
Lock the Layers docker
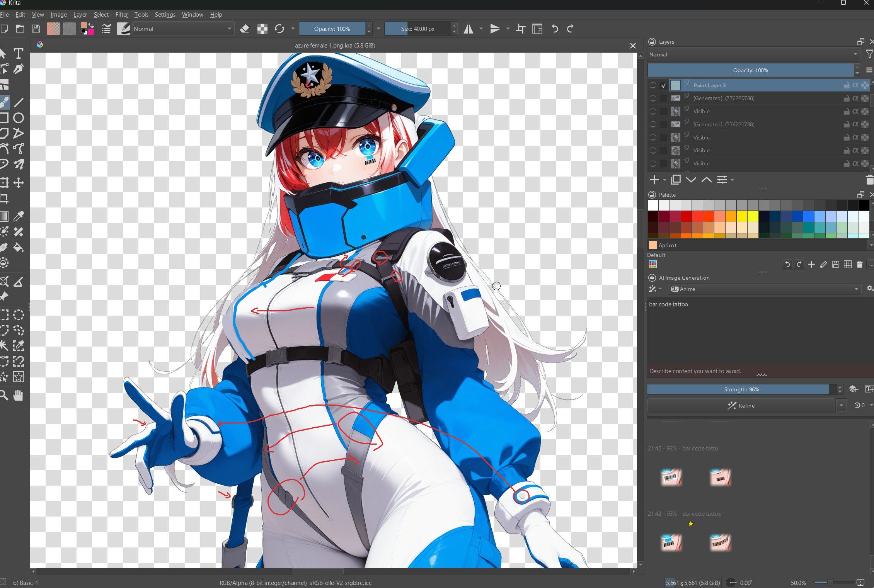(x=652, y=42)
